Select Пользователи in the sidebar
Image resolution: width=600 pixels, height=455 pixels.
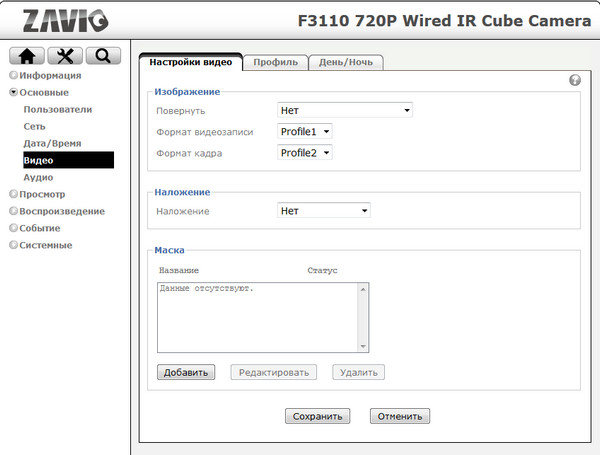58,109
